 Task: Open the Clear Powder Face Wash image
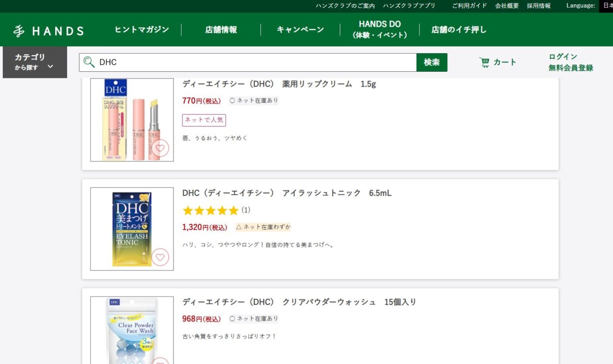(x=132, y=330)
